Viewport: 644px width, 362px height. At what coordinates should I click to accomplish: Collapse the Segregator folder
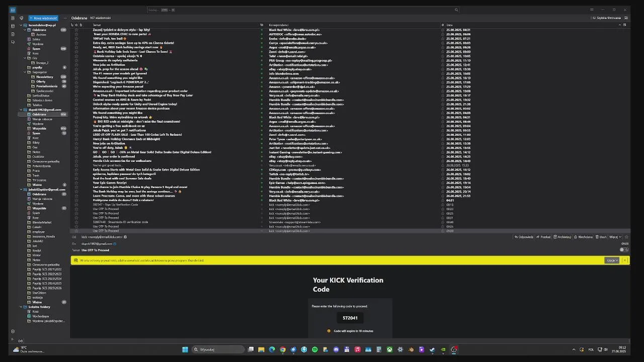[x=25, y=72]
